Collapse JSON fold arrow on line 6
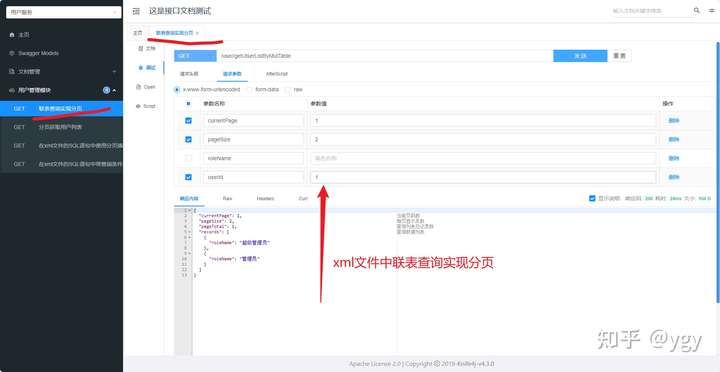 pos(190,237)
